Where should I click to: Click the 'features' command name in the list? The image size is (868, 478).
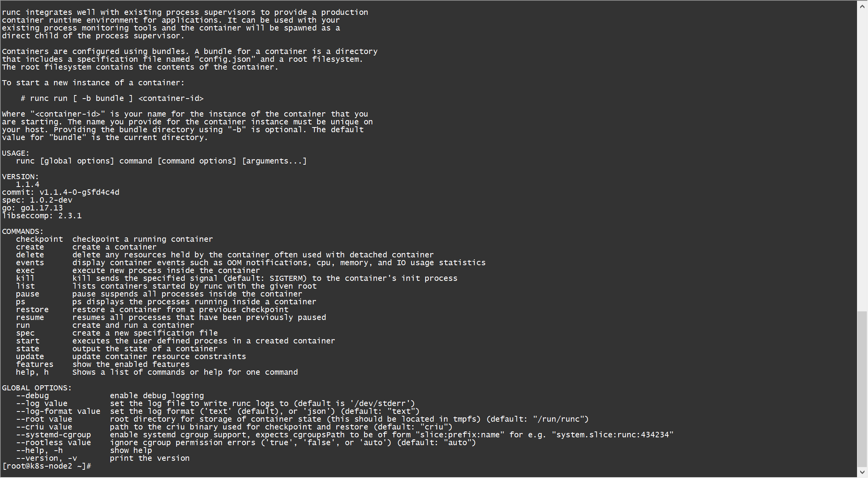pos(34,364)
